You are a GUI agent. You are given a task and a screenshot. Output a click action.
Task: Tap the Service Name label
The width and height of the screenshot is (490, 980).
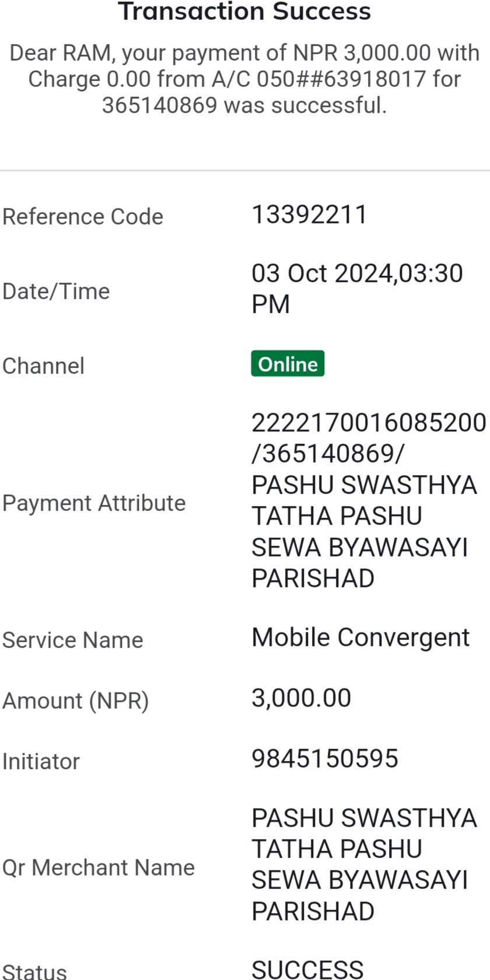73,640
